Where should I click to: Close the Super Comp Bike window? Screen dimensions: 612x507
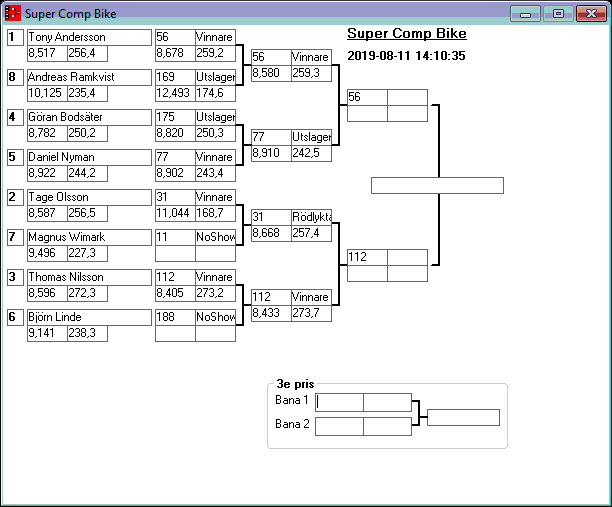click(591, 14)
